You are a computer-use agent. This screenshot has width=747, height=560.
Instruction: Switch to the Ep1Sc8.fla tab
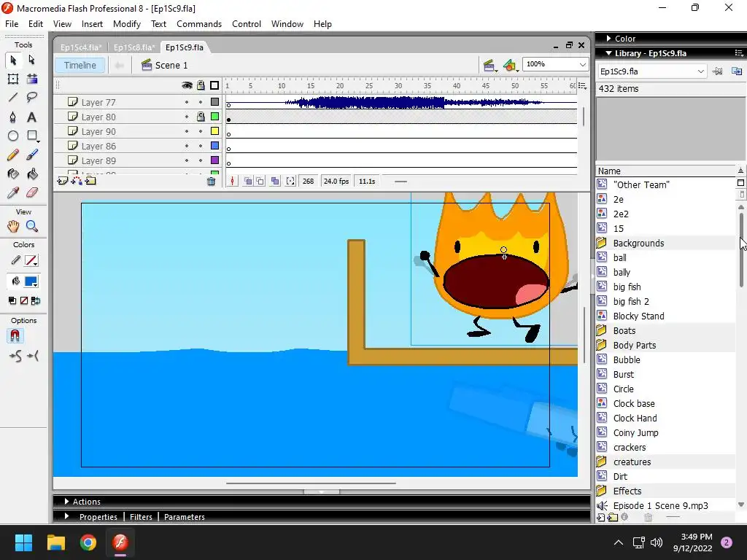(x=134, y=47)
